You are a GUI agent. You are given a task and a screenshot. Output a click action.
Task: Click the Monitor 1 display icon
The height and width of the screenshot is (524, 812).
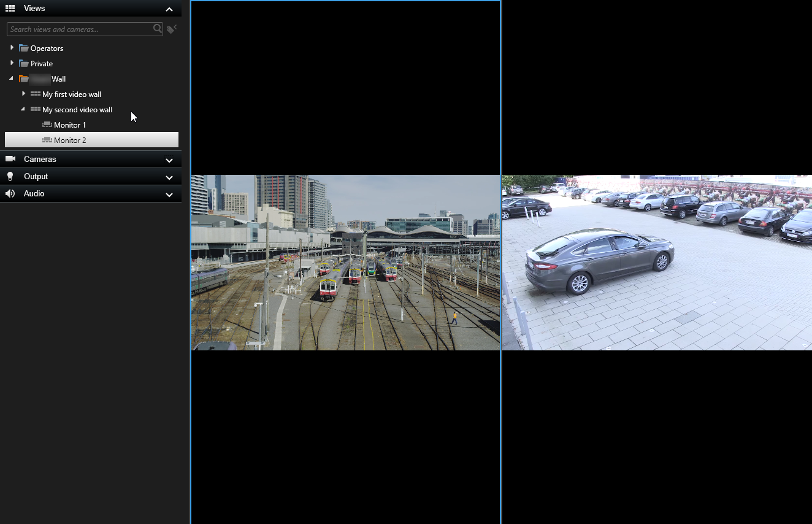(47, 125)
